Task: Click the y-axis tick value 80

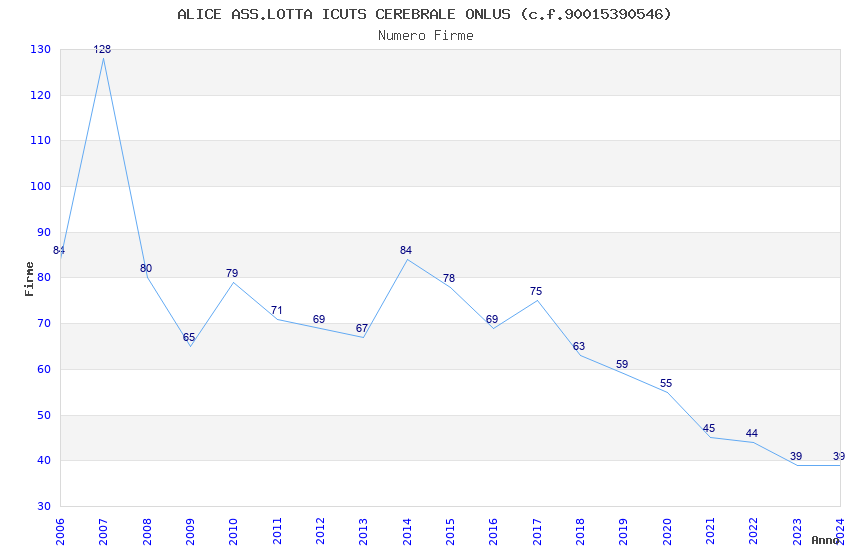Action: [x=44, y=277]
